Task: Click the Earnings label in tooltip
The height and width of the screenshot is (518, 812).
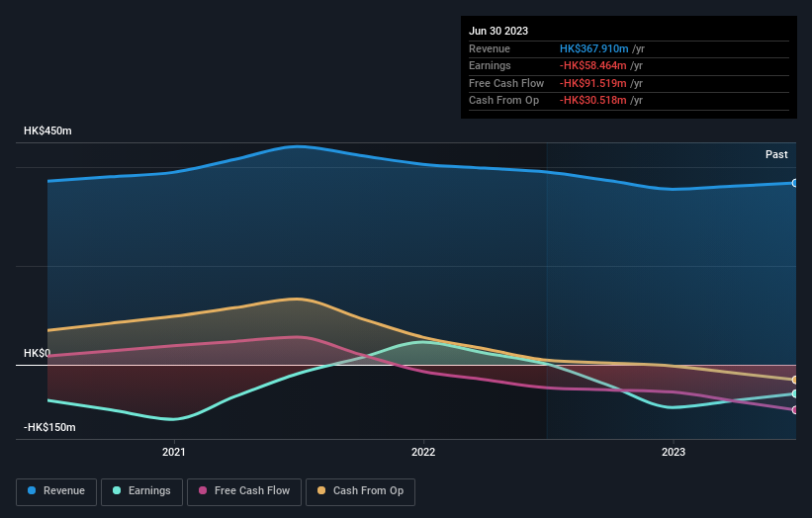Action: click(490, 65)
